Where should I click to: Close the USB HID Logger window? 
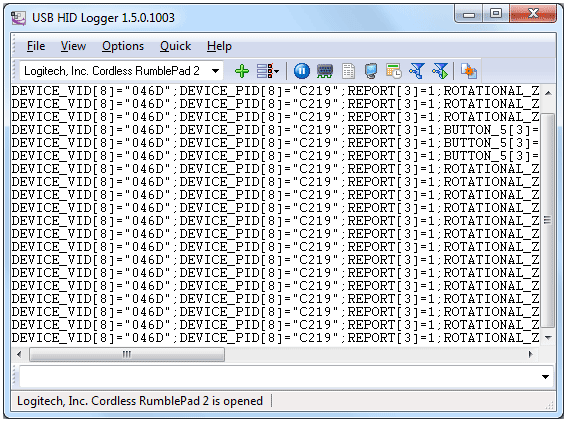[534, 14]
